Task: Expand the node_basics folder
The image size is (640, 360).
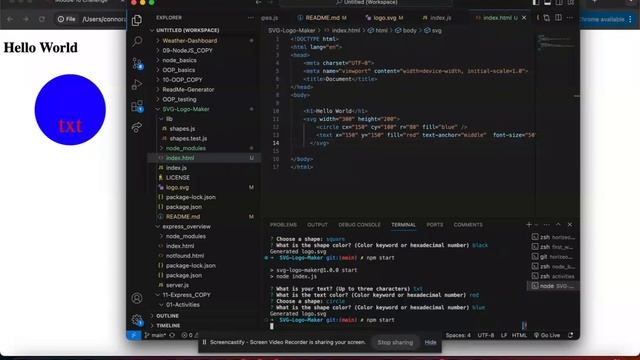Action: (x=179, y=60)
